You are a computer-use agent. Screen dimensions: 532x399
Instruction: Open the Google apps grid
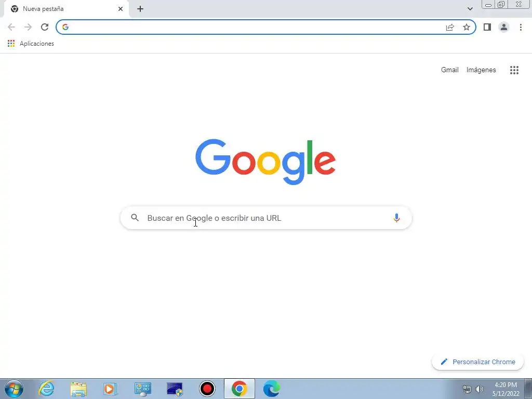pyautogui.click(x=514, y=70)
